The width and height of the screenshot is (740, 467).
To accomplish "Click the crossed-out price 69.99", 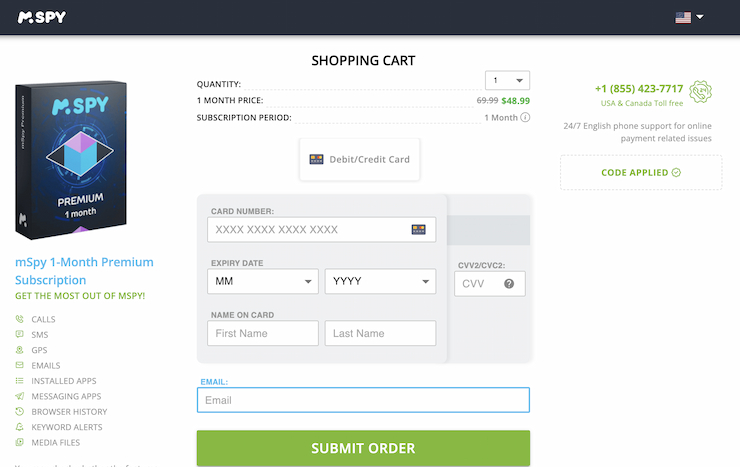I will 487,100.
